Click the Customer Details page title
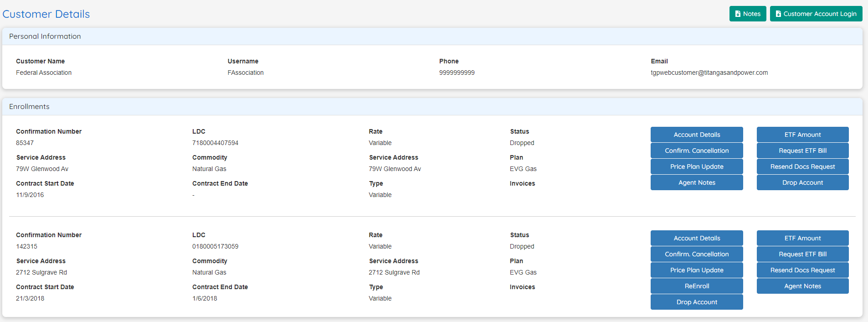The height and width of the screenshot is (322, 868). (46, 14)
